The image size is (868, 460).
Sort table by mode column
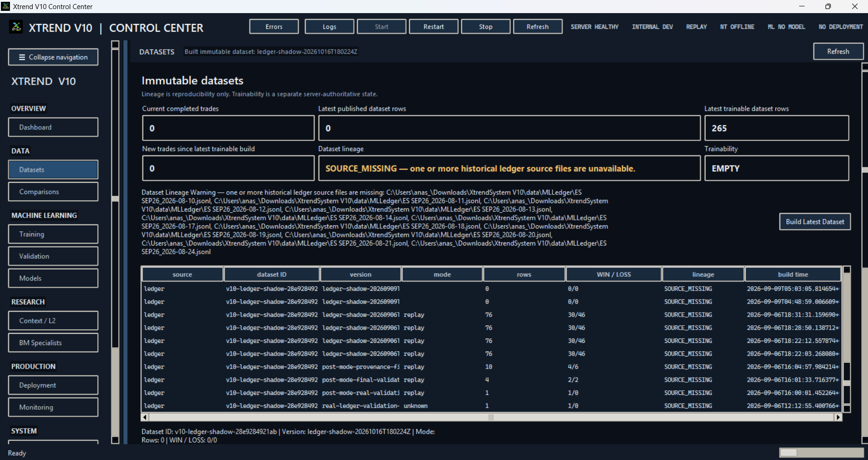coord(442,275)
